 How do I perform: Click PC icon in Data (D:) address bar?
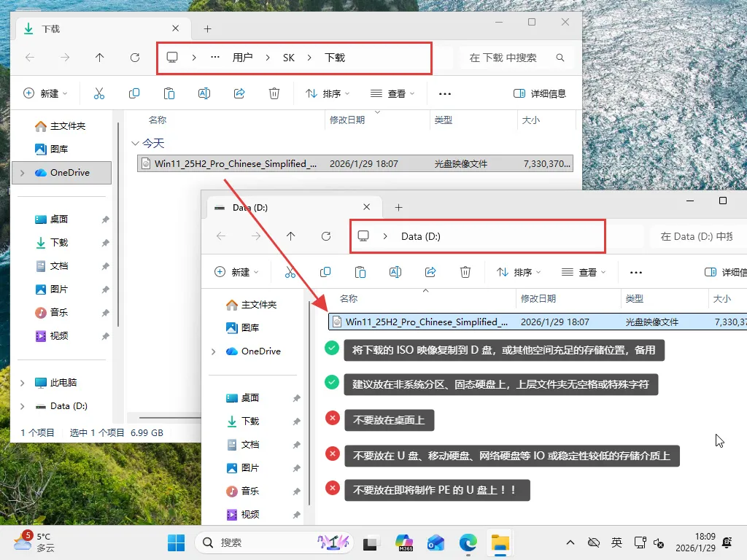pos(363,236)
